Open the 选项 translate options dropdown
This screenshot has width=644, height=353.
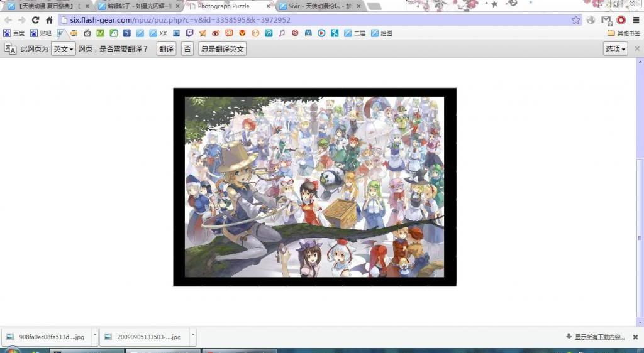(x=615, y=49)
